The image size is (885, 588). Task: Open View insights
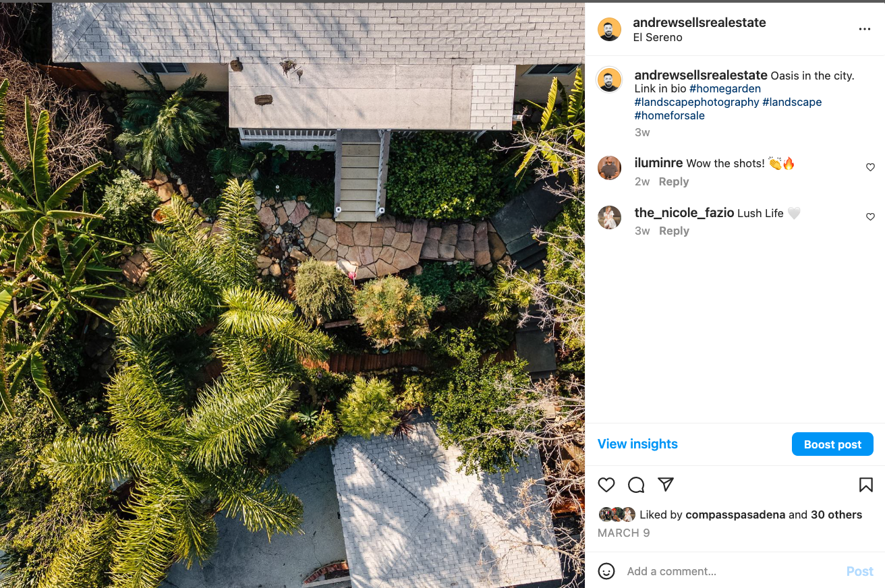point(637,444)
